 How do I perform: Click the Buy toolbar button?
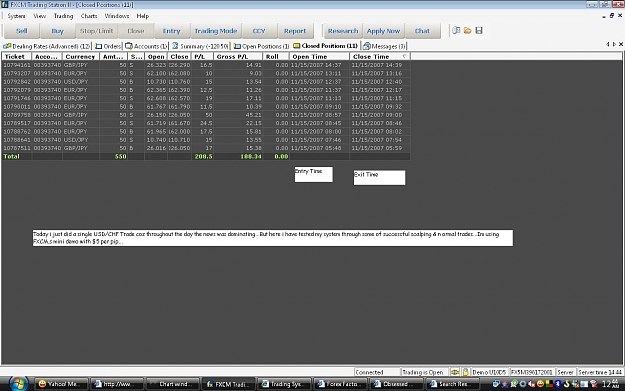click(x=57, y=31)
